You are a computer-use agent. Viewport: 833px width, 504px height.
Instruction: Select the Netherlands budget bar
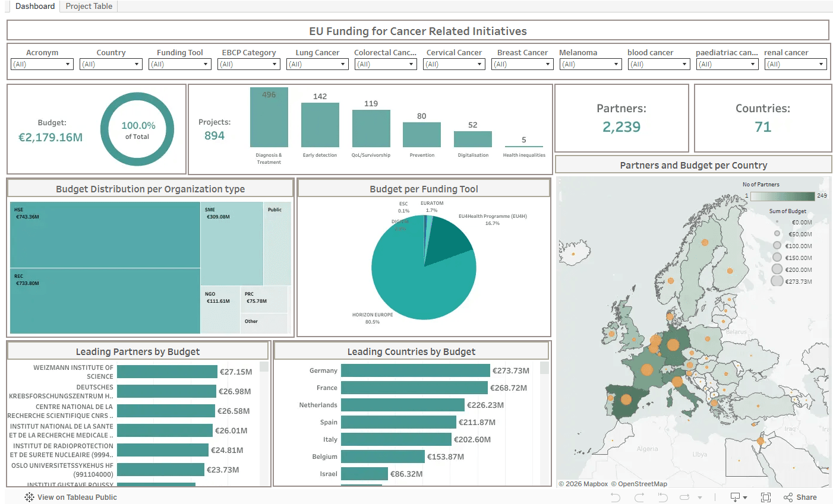pyautogui.click(x=403, y=405)
